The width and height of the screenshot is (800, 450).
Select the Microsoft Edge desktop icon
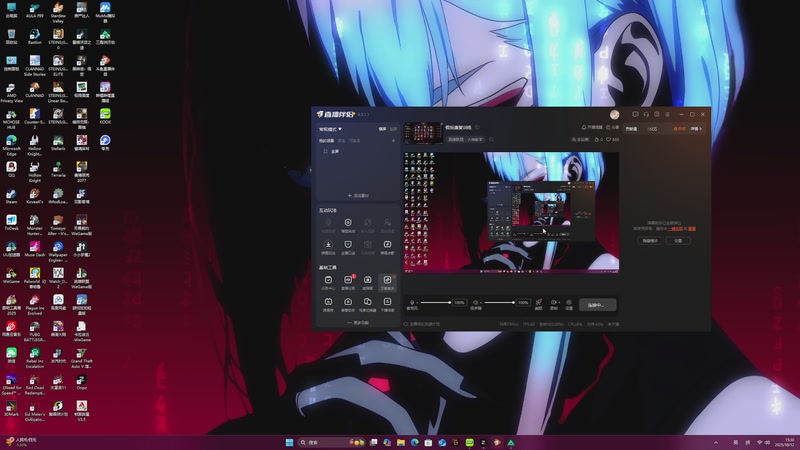tap(11, 145)
